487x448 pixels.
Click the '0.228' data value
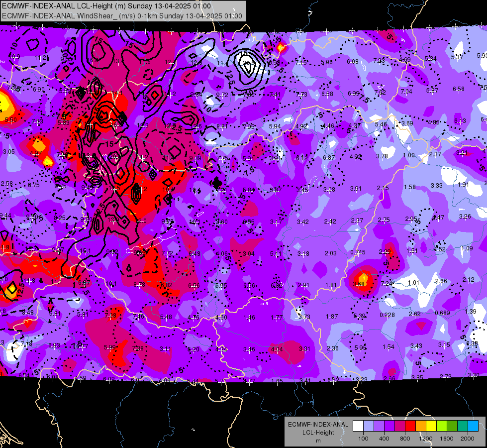tap(388, 315)
